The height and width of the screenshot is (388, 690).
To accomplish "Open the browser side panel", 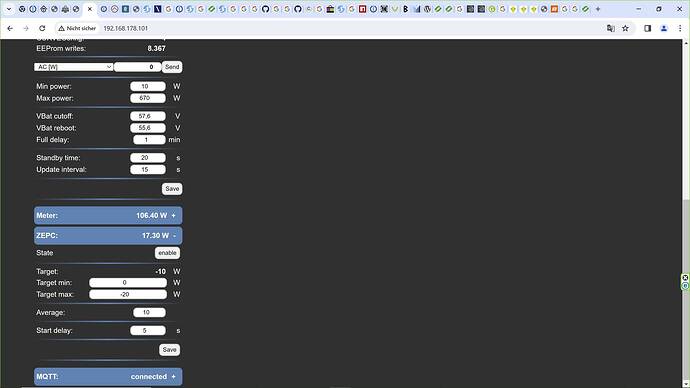I will [647, 28].
